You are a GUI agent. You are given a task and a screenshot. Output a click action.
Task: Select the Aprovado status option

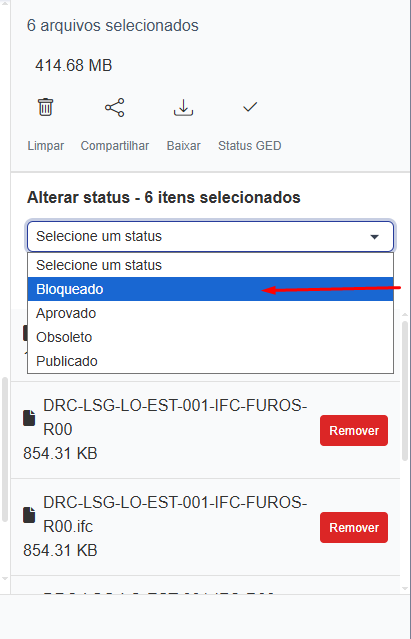(x=211, y=313)
